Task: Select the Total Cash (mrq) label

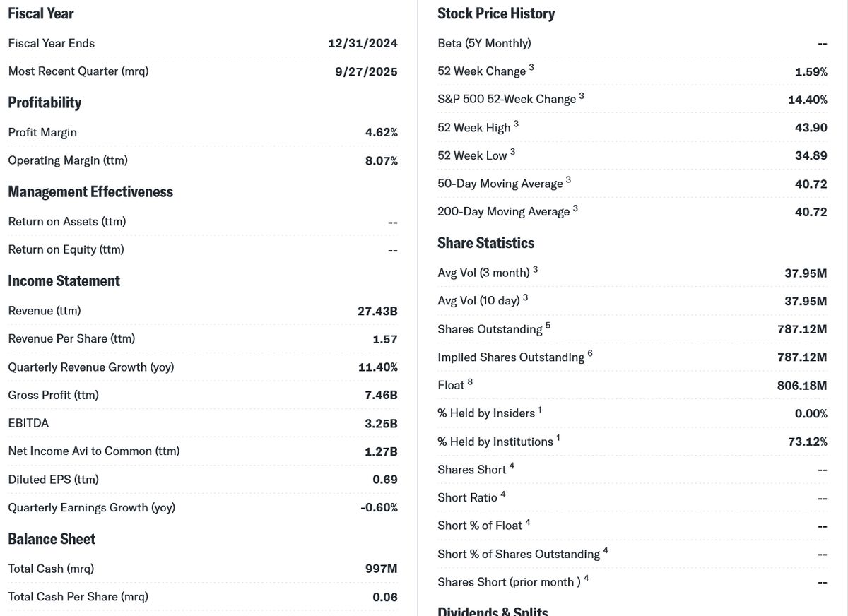Action: [x=51, y=569]
